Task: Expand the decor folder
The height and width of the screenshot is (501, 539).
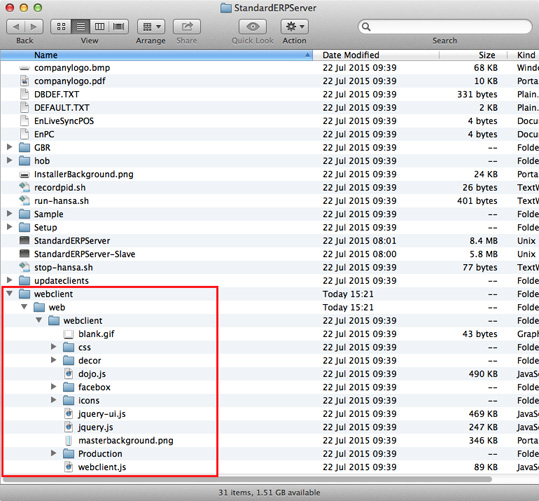Action: pyautogui.click(x=54, y=360)
